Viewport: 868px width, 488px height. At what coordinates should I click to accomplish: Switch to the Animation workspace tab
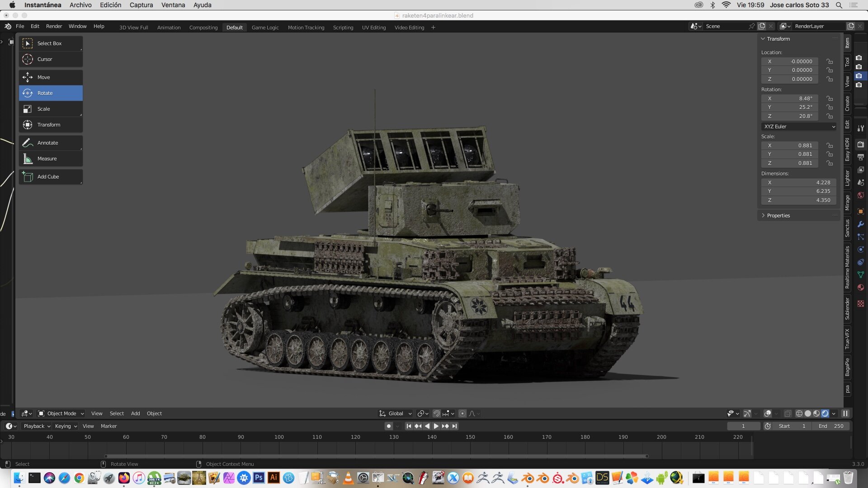(169, 28)
